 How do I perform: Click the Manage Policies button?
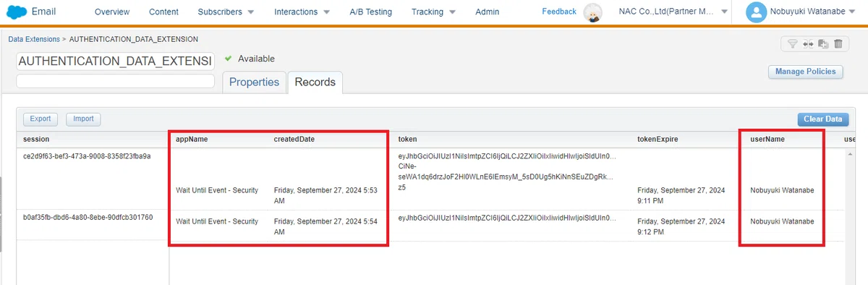pos(805,72)
